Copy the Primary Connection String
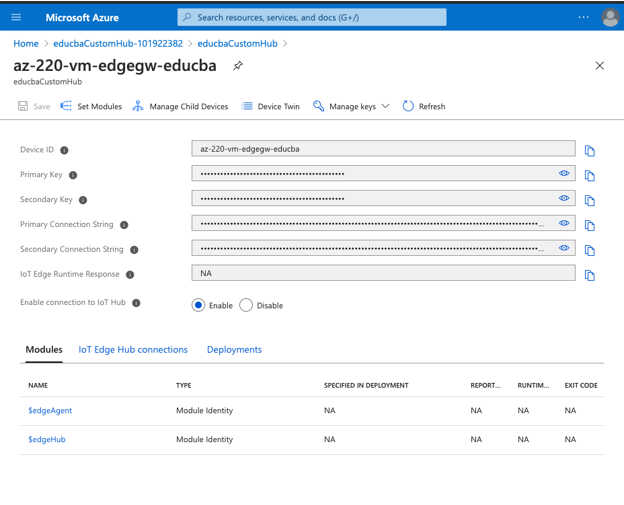The image size is (624, 505). (589, 225)
